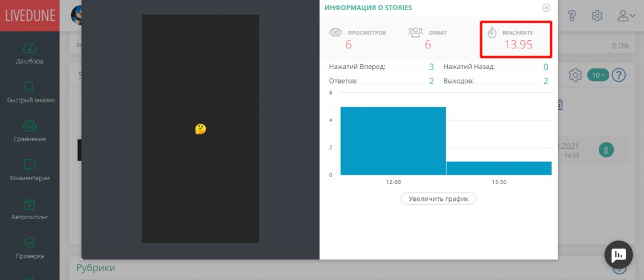644x280 pixels.
Task: Open Дашборд in the sidebar
Action: (30, 54)
